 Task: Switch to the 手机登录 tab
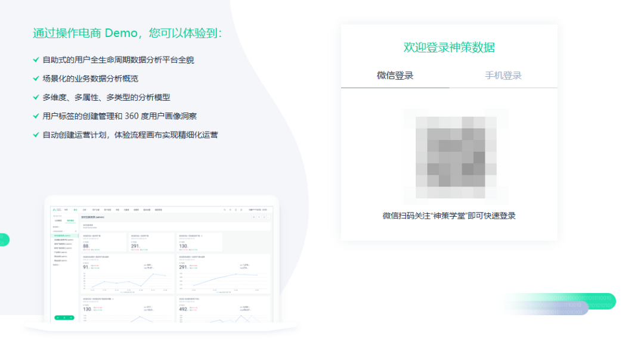pyautogui.click(x=503, y=76)
